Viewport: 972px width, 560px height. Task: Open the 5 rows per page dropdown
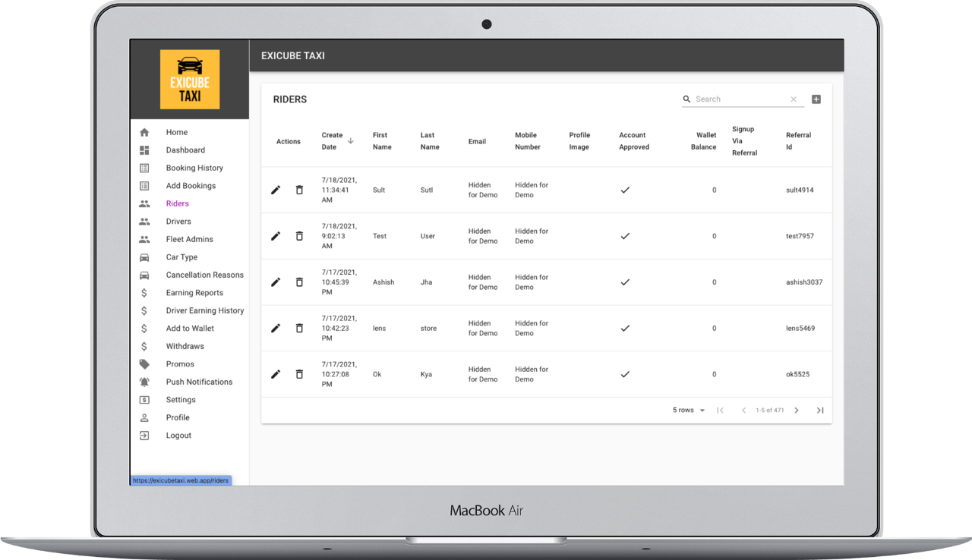[x=689, y=411]
